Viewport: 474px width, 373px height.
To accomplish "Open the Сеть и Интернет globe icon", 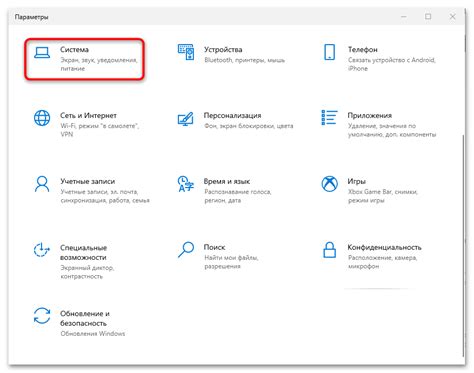I will click(42, 118).
